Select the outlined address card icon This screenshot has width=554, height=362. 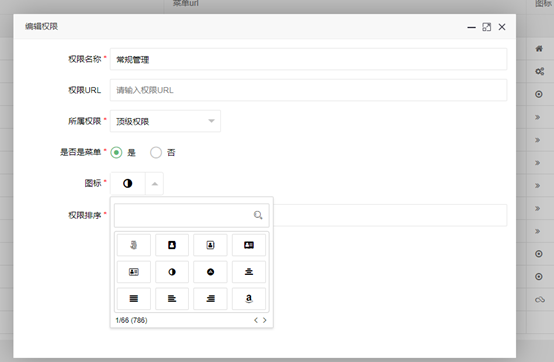click(134, 272)
